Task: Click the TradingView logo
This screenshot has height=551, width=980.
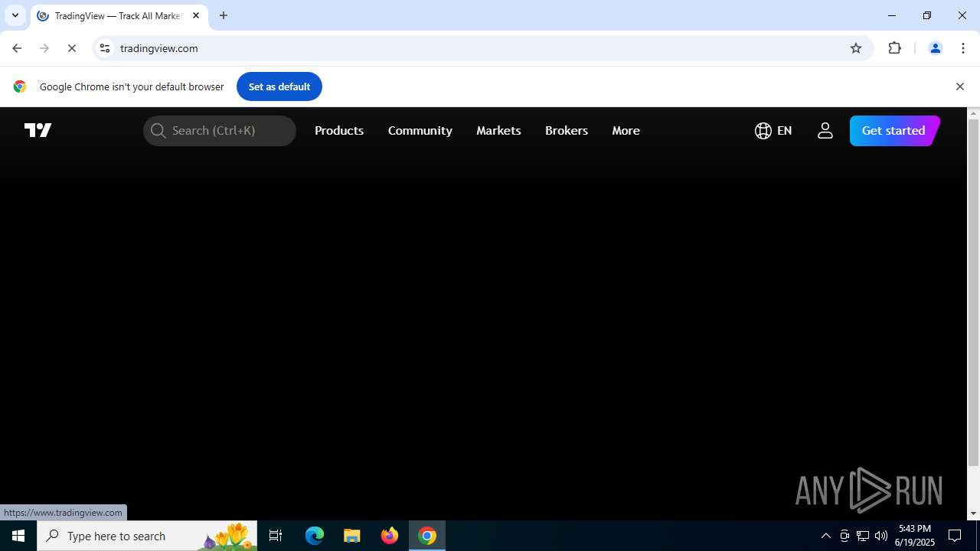Action: (38, 130)
